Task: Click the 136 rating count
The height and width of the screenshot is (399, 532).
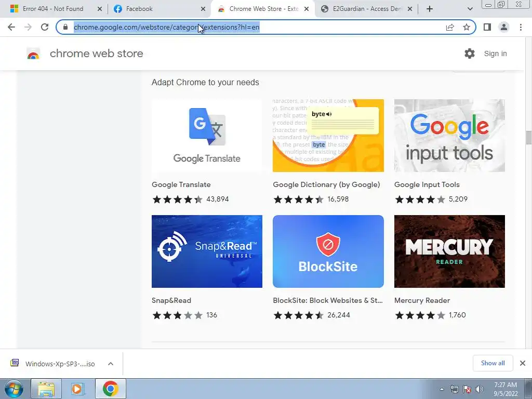Action: (x=212, y=315)
